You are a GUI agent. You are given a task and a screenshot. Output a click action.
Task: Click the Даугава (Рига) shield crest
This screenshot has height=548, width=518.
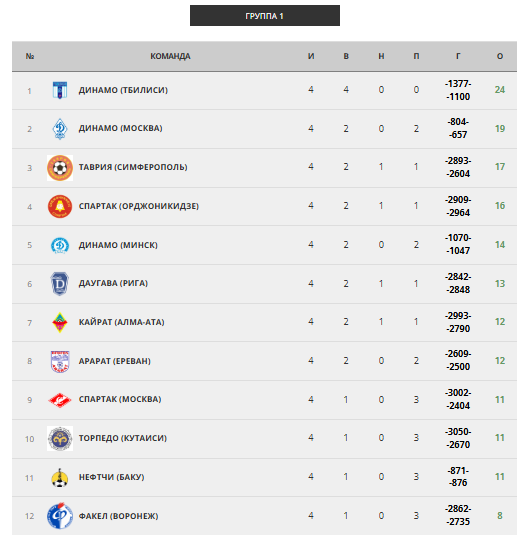pyautogui.click(x=60, y=284)
